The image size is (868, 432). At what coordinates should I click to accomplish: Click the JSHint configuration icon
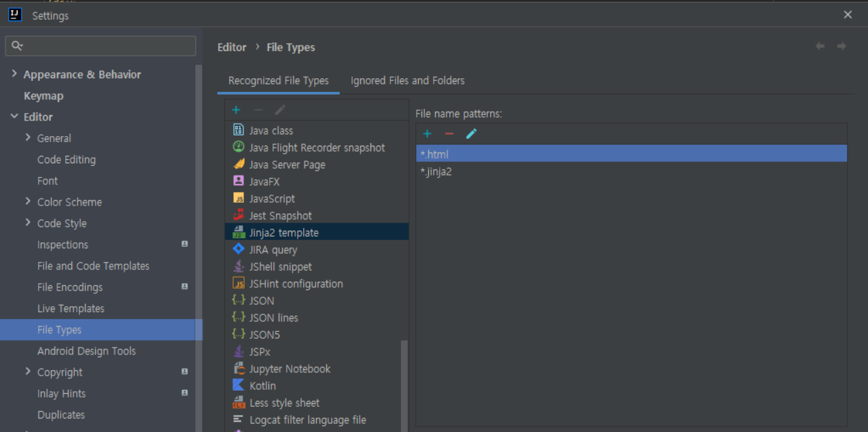pyautogui.click(x=239, y=283)
